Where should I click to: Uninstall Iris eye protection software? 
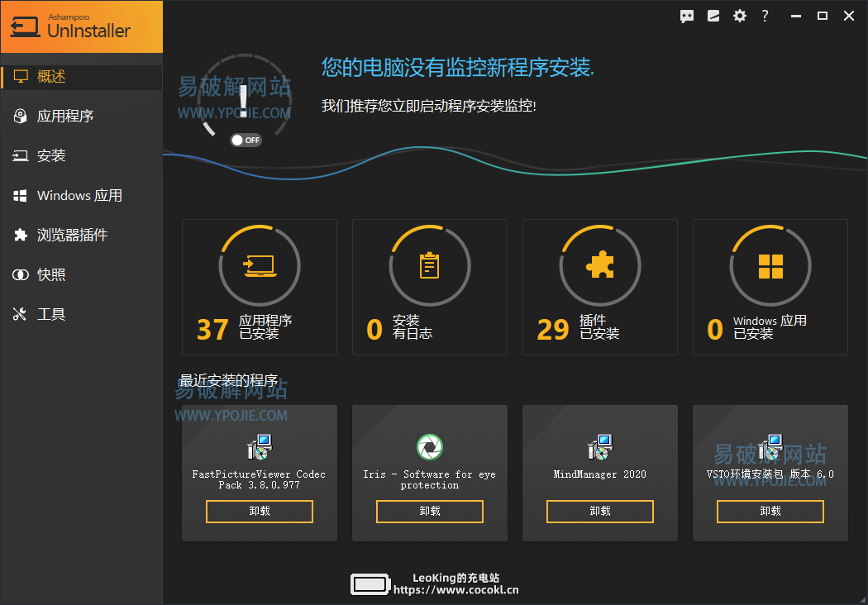430,512
